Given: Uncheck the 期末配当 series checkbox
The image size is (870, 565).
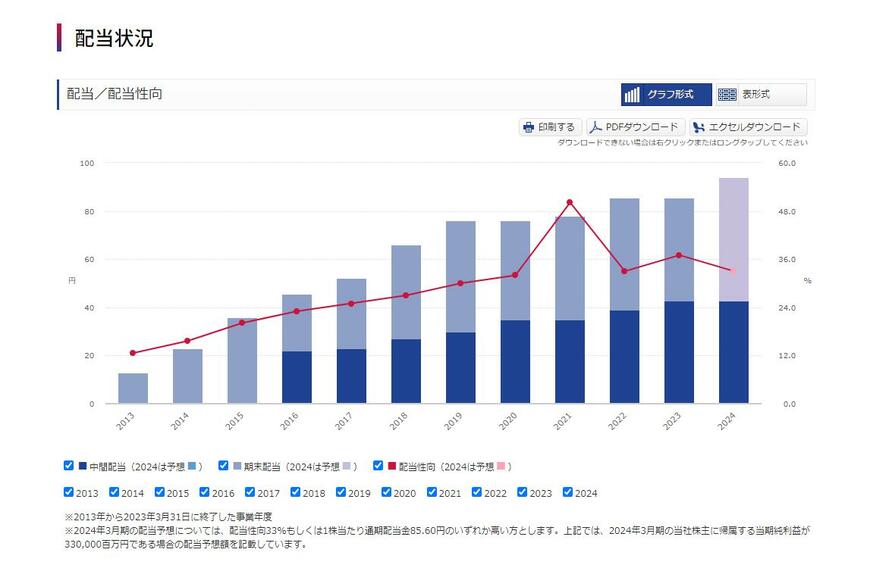Looking at the screenshot, I should pyautogui.click(x=223, y=466).
